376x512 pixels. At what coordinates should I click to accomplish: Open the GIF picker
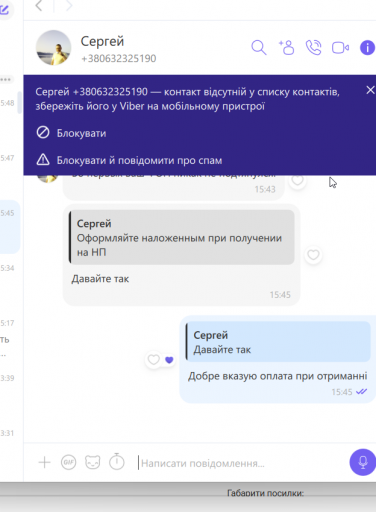pyautogui.click(x=68, y=462)
